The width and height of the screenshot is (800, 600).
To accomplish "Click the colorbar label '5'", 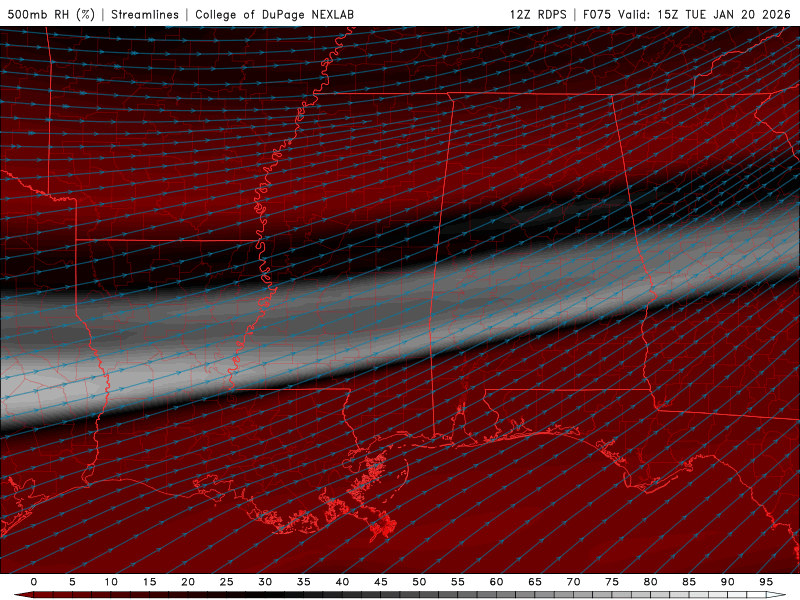I will click(72, 582).
